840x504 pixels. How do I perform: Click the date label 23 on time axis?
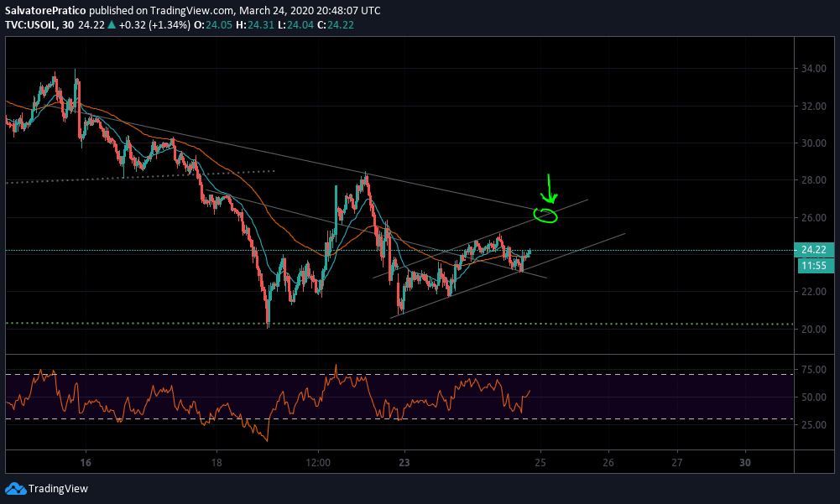tap(404, 462)
